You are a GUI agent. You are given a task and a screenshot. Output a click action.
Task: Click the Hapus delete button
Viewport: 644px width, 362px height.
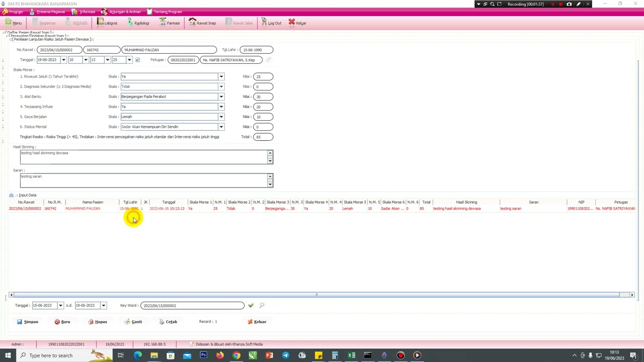coord(97,322)
